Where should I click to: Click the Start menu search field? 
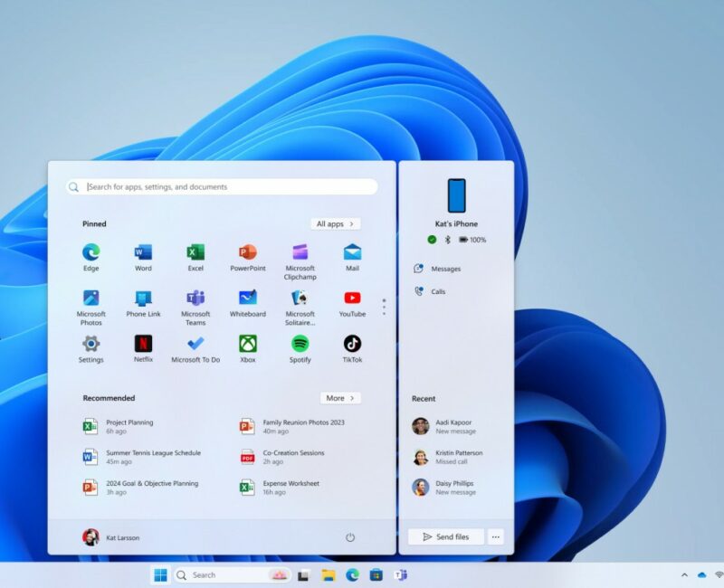click(222, 187)
